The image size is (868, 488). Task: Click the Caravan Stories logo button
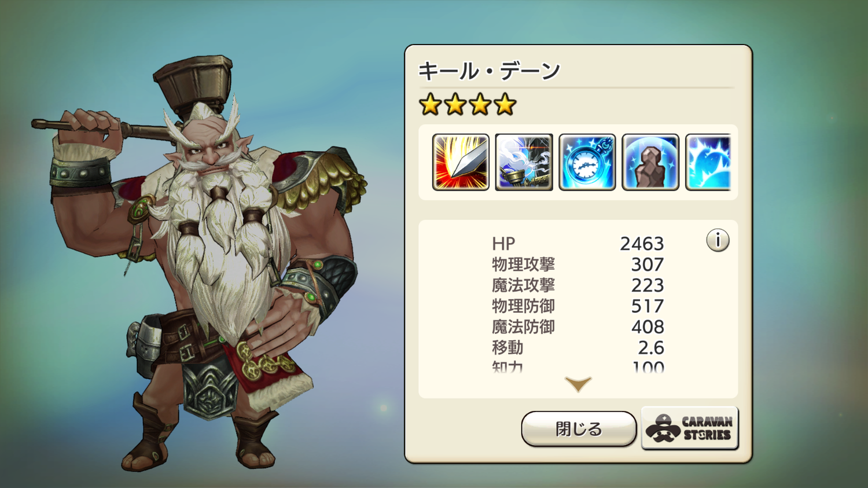pyautogui.click(x=690, y=428)
